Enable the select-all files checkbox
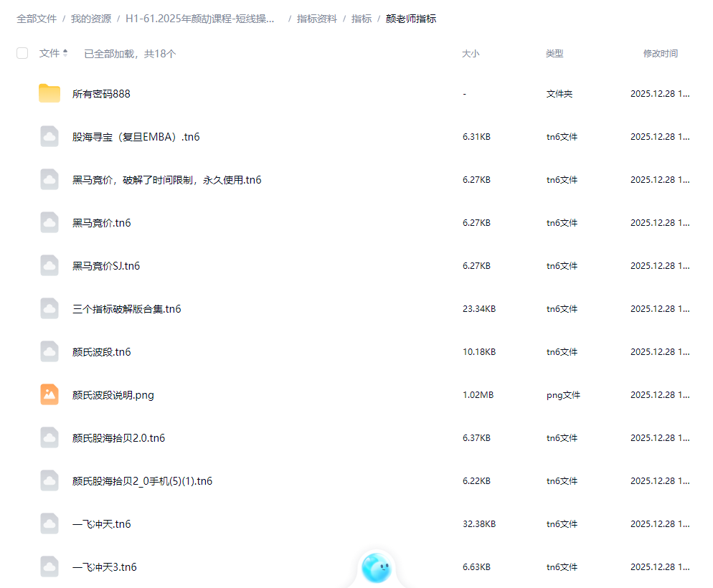713x588 pixels. pyautogui.click(x=22, y=53)
